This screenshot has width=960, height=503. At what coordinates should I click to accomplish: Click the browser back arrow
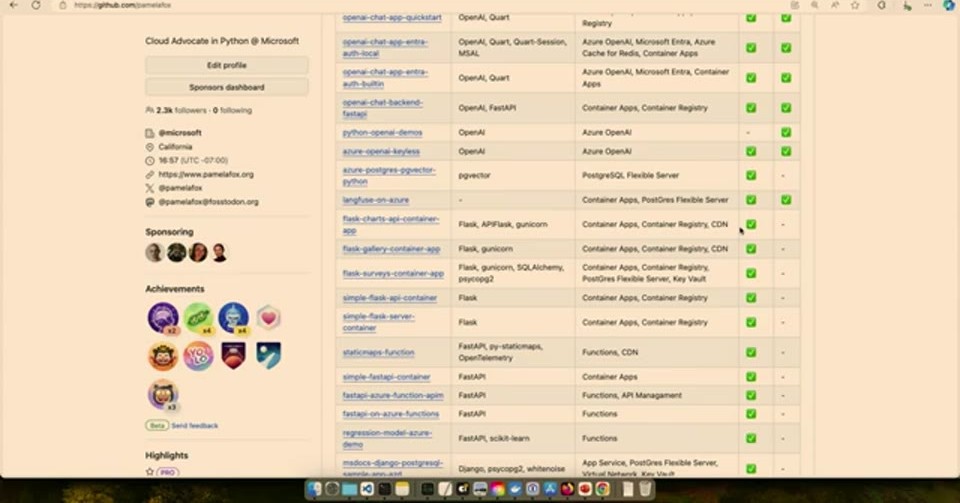[x=14, y=5]
